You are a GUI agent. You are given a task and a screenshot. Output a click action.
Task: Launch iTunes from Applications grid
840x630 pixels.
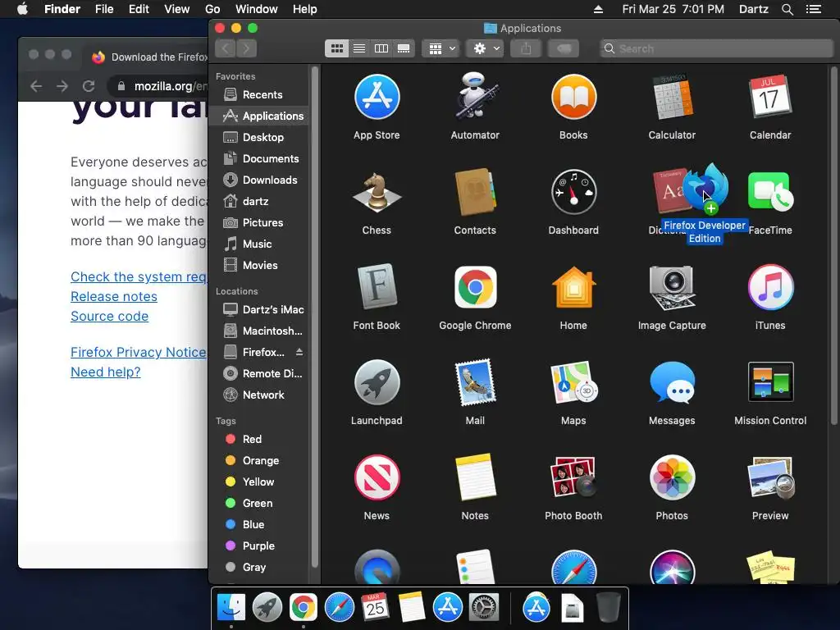pos(769,288)
